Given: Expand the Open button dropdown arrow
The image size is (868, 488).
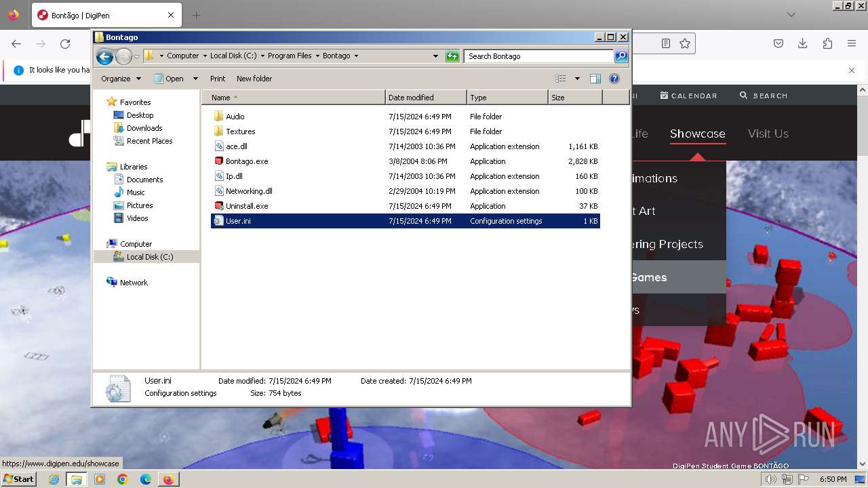Looking at the screenshot, I should click(195, 79).
